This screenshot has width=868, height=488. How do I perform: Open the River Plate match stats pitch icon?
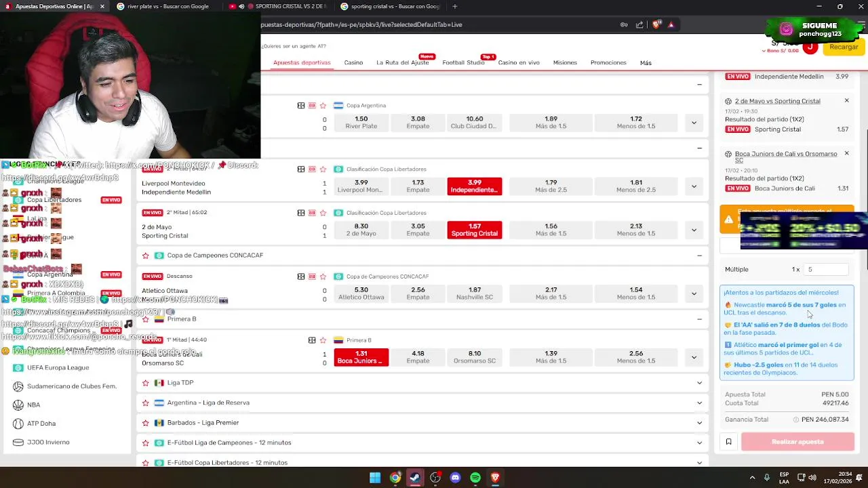click(x=301, y=106)
